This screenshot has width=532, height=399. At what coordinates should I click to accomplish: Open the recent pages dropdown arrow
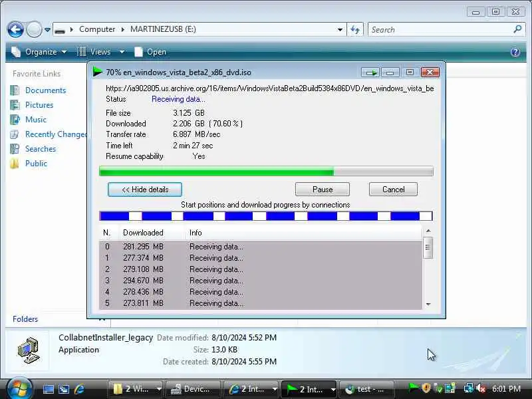pos(47,30)
